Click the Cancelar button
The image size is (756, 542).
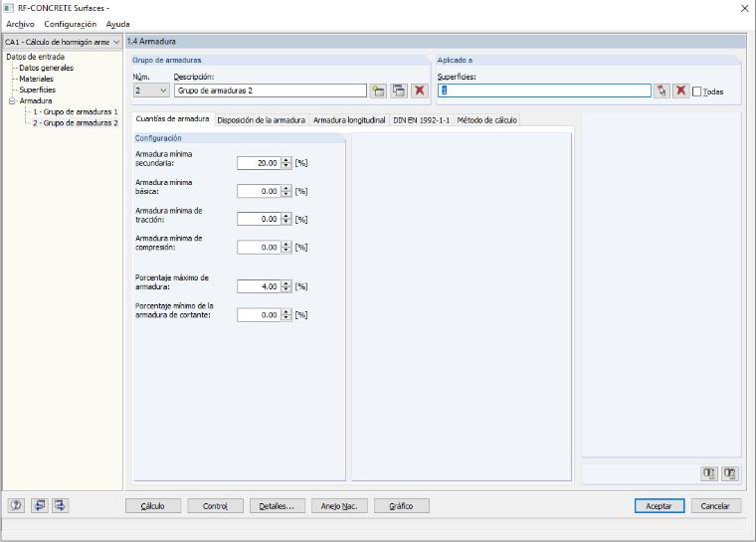coord(716,506)
